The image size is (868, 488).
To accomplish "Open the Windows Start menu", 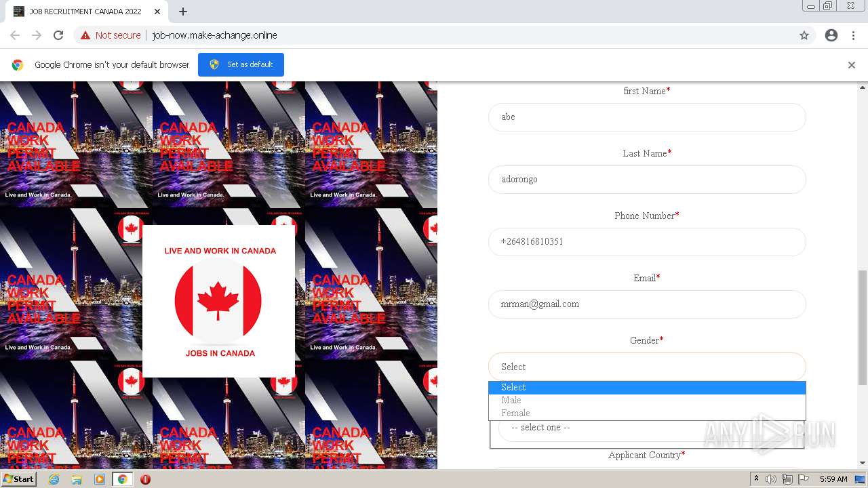I will [19, 479].
